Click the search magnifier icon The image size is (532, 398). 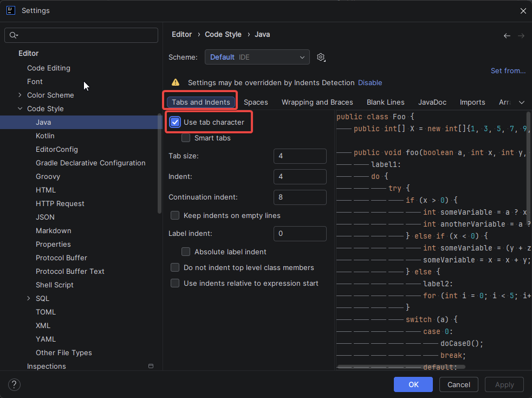[x=13, y=35]
